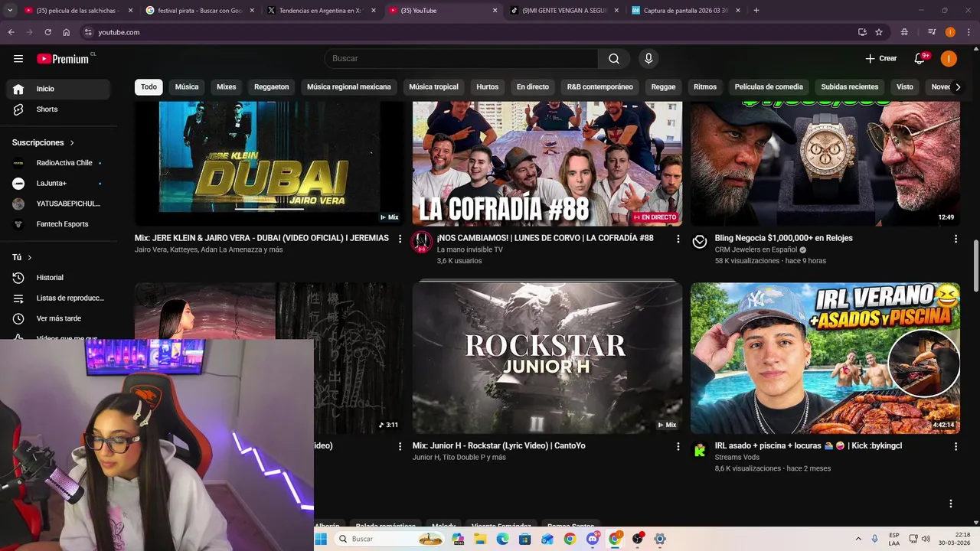Play Rockstar Junior H thumbnail
980x551 pixels.
tap(547, 358)
